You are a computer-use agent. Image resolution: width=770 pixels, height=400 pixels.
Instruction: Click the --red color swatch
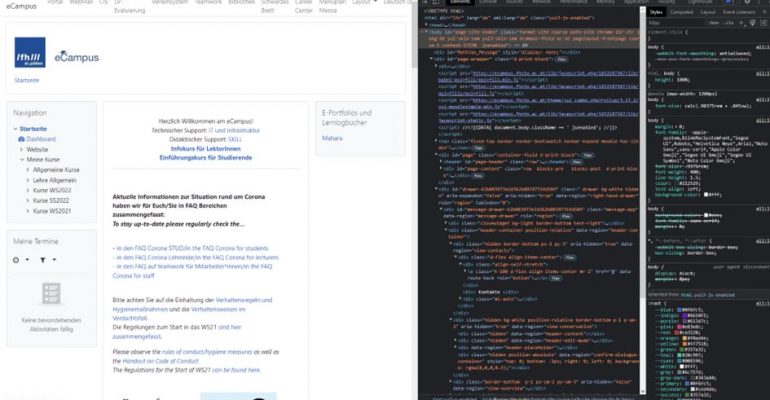coord(676,332)
